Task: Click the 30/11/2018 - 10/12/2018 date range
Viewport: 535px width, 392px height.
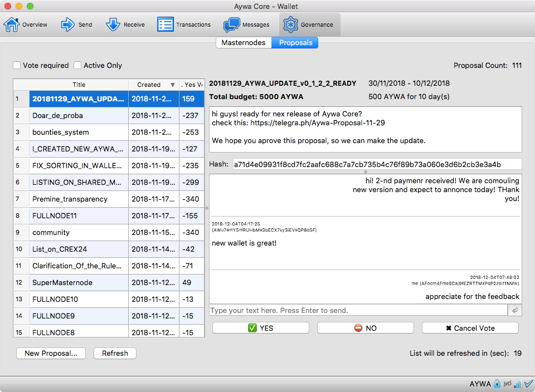Action: pyautogui.click(x=409, y=83)
